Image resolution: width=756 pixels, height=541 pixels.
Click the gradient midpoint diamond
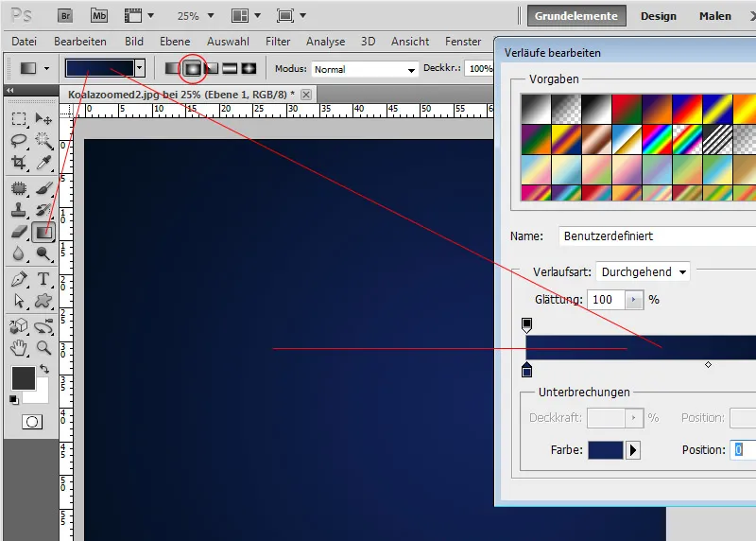tap(708, 365)
